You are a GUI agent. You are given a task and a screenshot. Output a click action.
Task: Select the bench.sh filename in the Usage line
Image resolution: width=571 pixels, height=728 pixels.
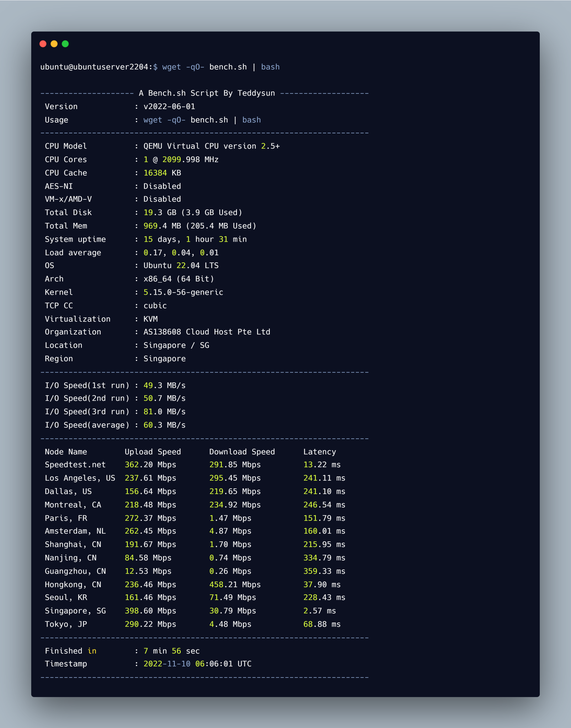210,120
